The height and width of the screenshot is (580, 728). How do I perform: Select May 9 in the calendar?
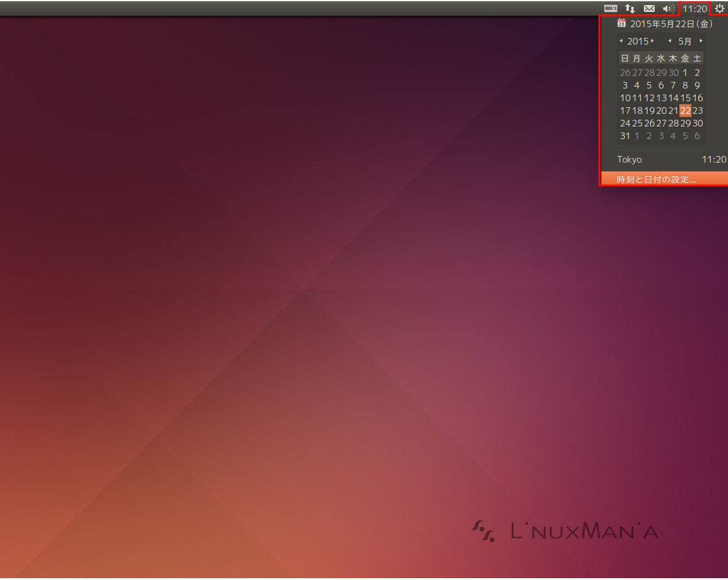[697, 85]
